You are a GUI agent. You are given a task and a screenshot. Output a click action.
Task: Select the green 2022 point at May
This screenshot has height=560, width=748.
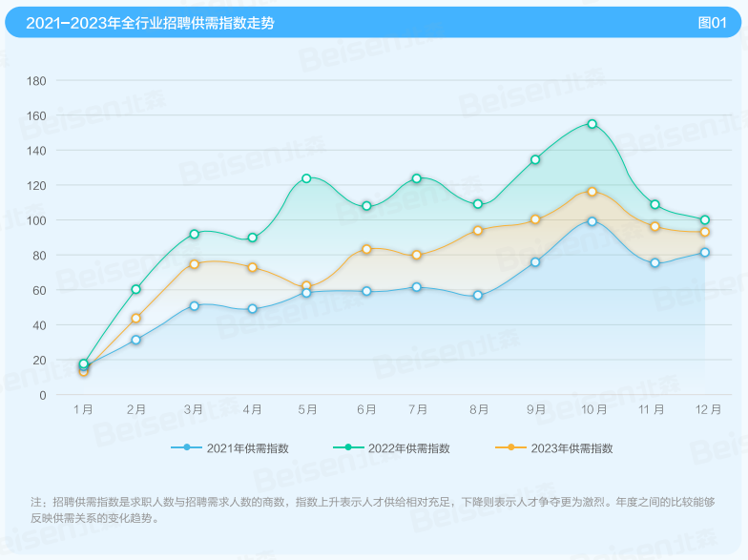(306, 178)
